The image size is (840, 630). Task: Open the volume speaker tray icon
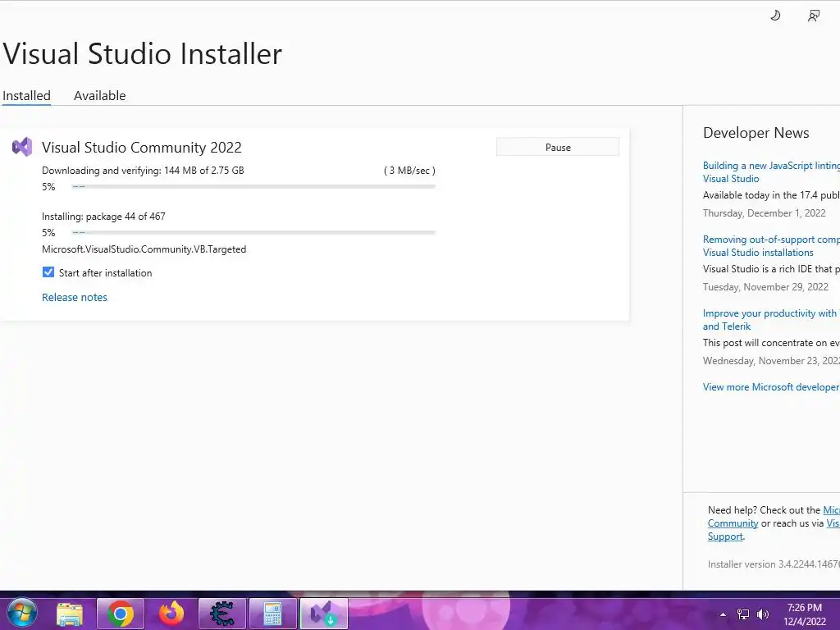(762, 614)
